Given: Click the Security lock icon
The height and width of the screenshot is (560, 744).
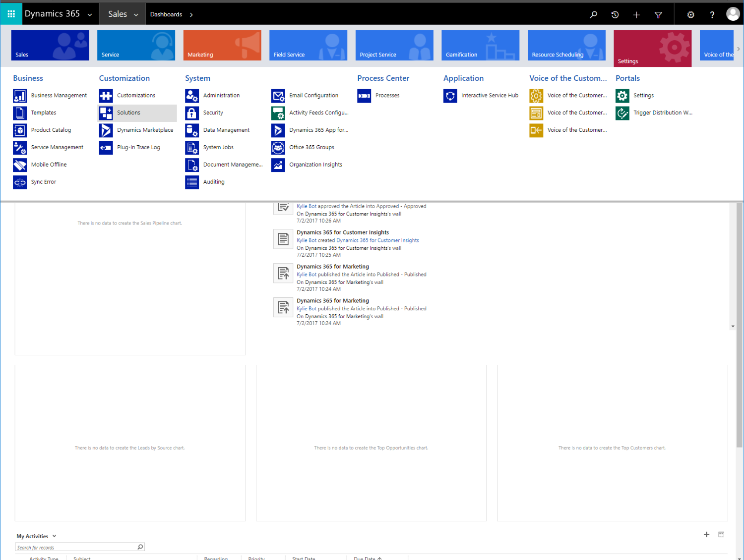Looking at the screenshot, I should coord(192,113).
